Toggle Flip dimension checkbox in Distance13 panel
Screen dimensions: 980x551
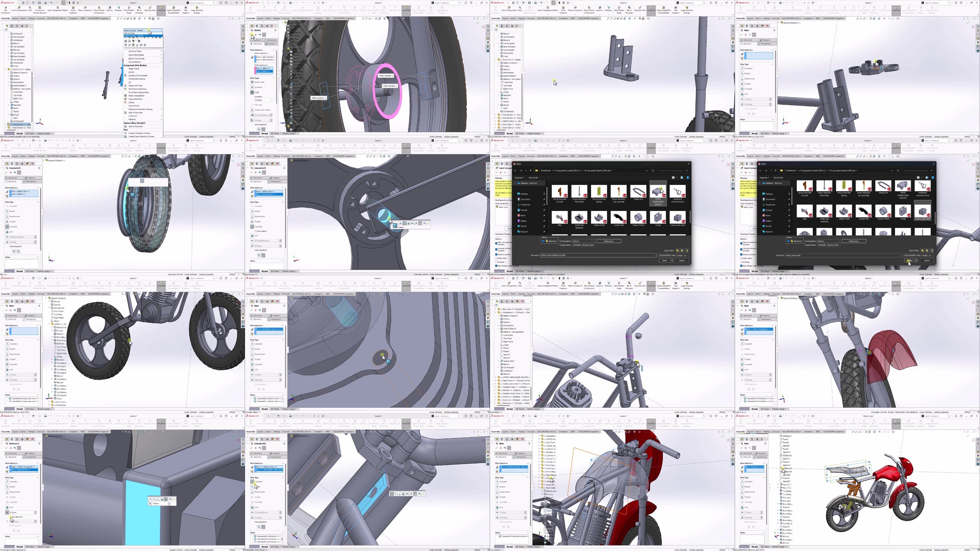click(11, 517)
